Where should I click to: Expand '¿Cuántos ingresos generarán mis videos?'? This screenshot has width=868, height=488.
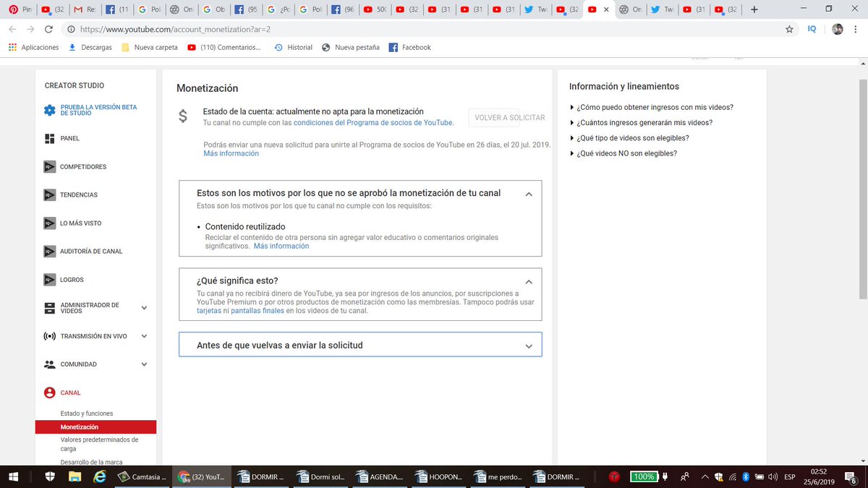click(642, 123)
